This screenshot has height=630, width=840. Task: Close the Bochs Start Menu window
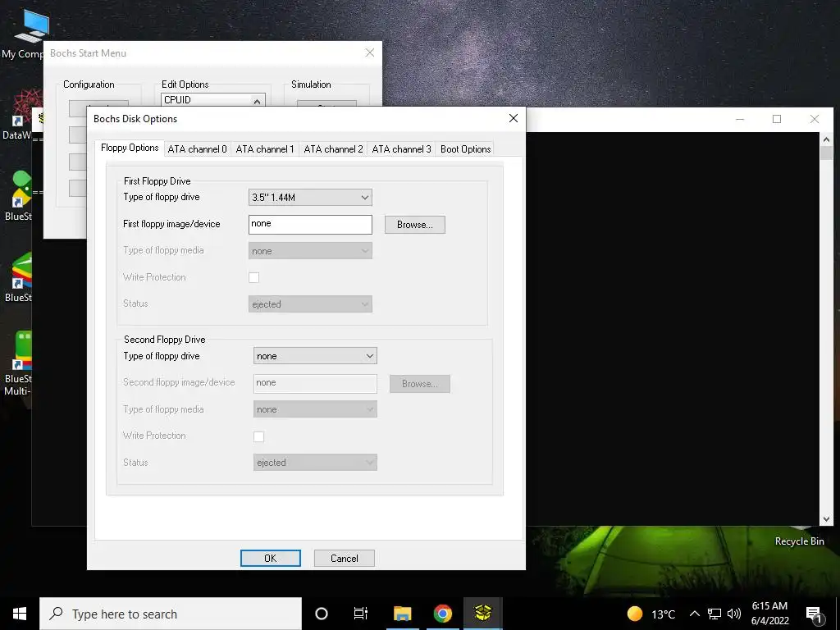370,52
